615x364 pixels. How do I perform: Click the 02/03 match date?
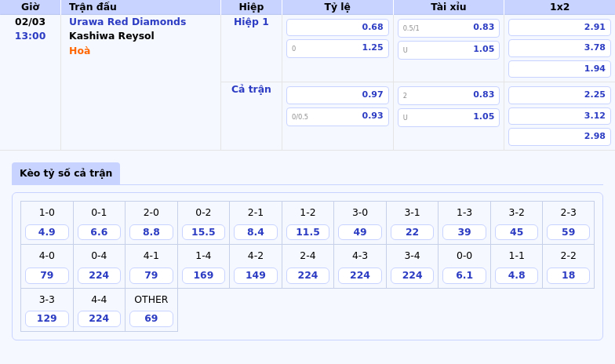pos(30,22)
